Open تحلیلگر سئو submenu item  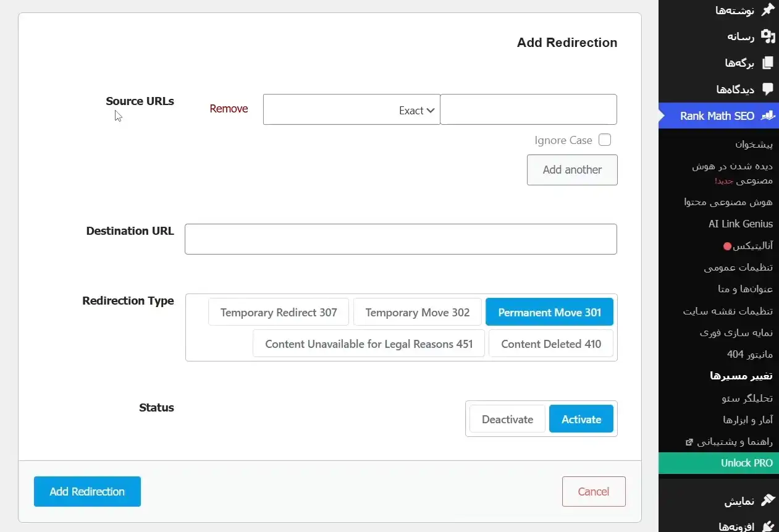pyautogui.click(x=747, y=398)
